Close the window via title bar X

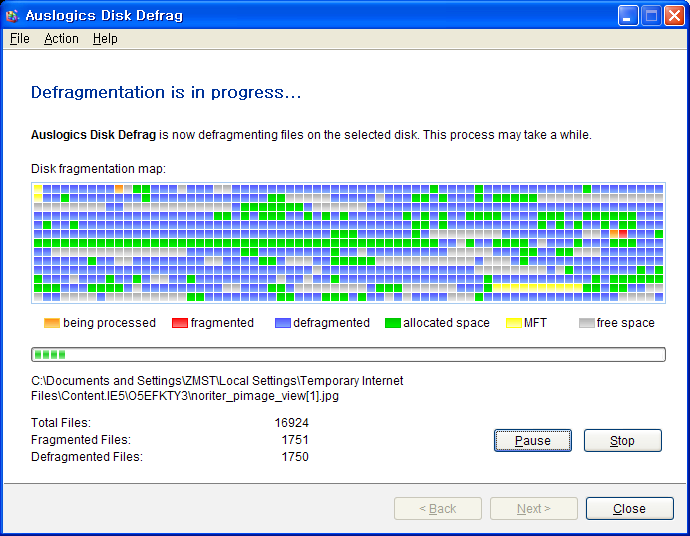(674, 16)
